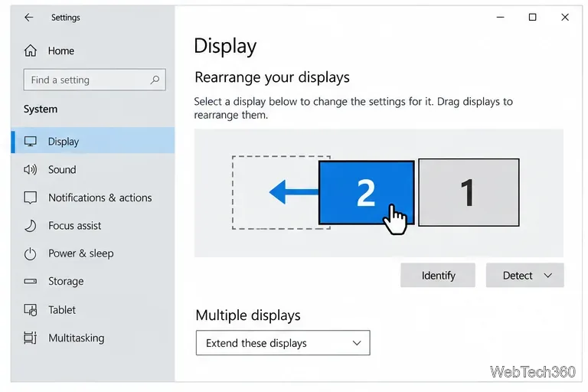
Task: Minimize the Settings window
Action: coord(500,18)
